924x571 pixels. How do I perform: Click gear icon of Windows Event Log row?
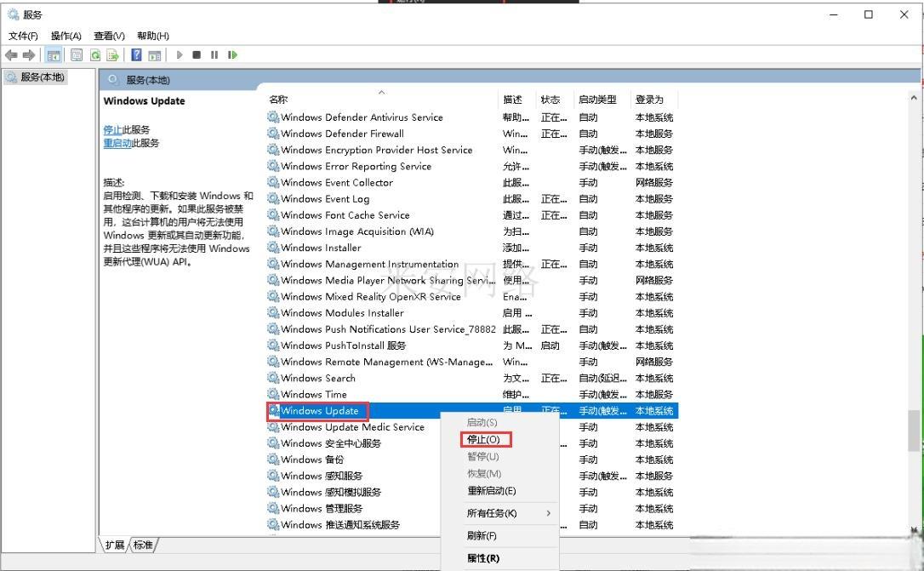(273, 198)
